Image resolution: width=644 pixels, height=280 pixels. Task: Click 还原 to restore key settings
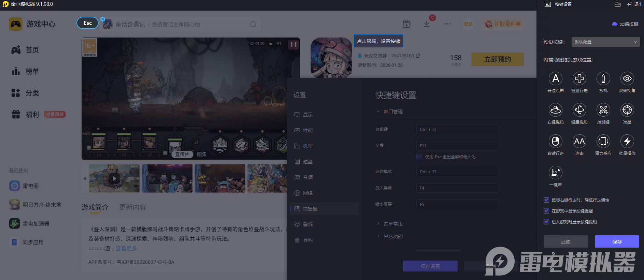566,241
